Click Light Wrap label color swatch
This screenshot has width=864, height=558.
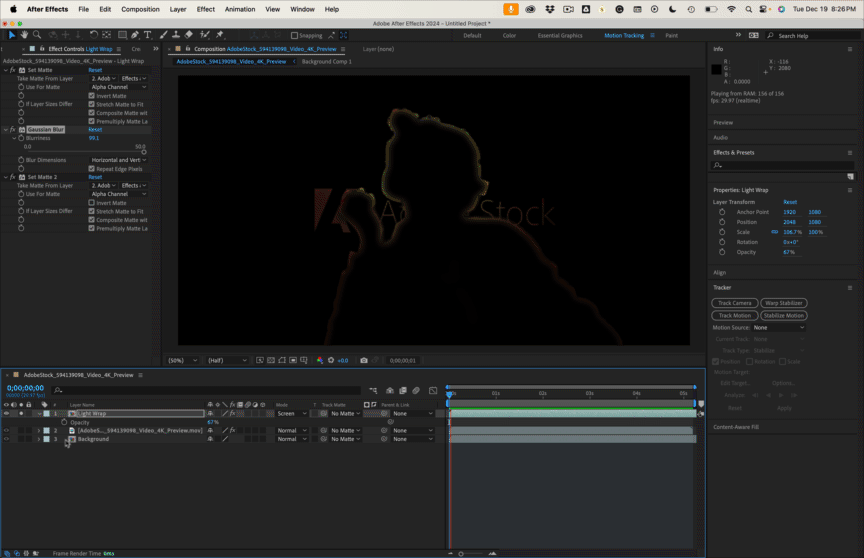[47, 414]
